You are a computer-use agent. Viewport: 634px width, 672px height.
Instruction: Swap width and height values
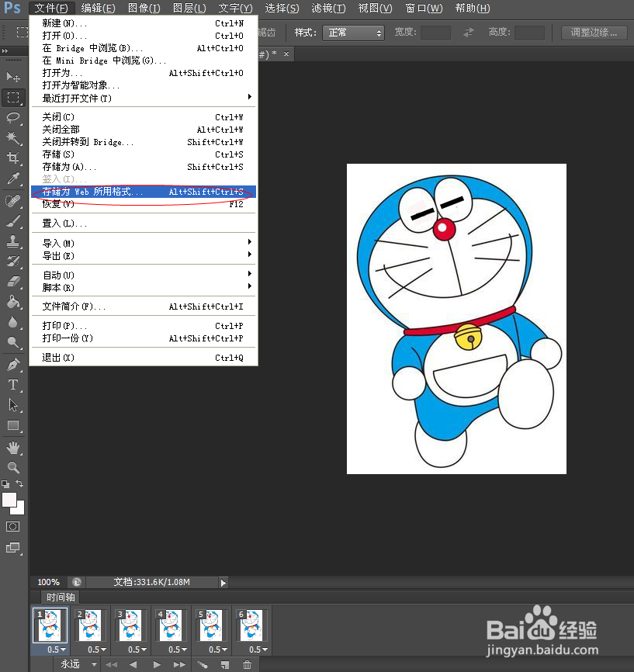469,32
